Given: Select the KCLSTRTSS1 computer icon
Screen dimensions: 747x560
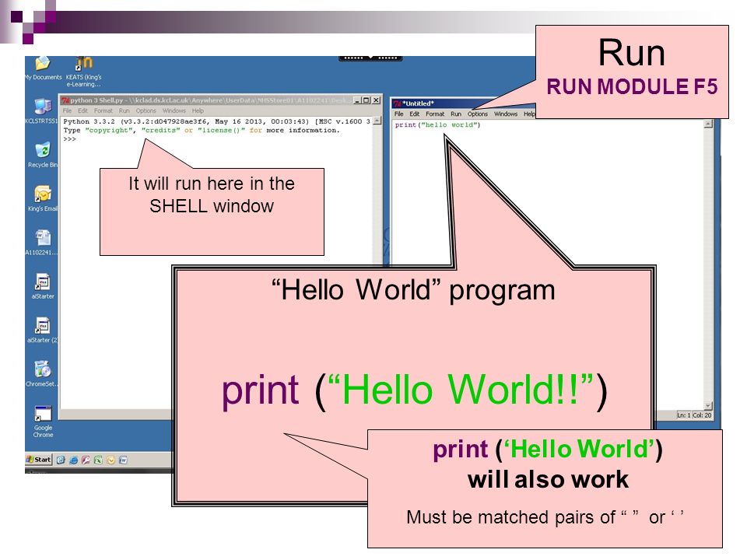Looking at the screenshot, I should tap(42, 111).
